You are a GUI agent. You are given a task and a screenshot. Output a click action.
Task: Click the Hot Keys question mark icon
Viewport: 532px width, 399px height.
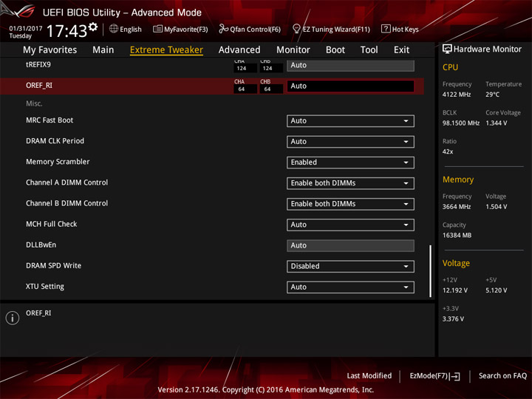386,29
